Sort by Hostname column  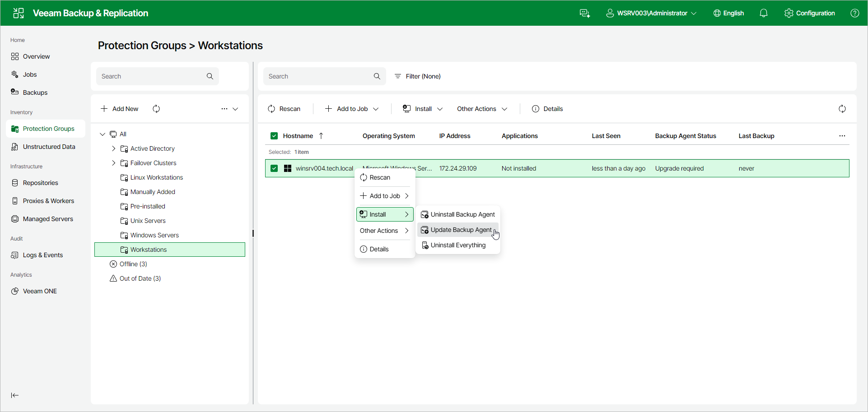tap(298, 136)
